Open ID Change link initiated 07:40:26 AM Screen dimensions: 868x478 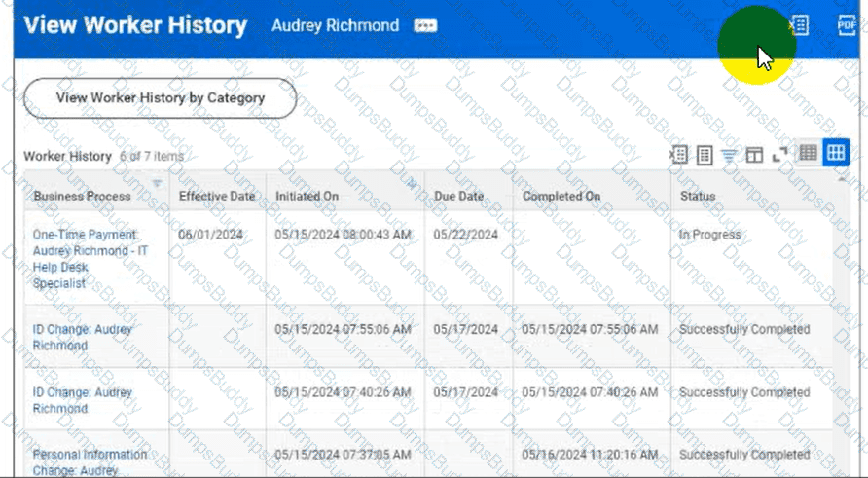[82, 400]
